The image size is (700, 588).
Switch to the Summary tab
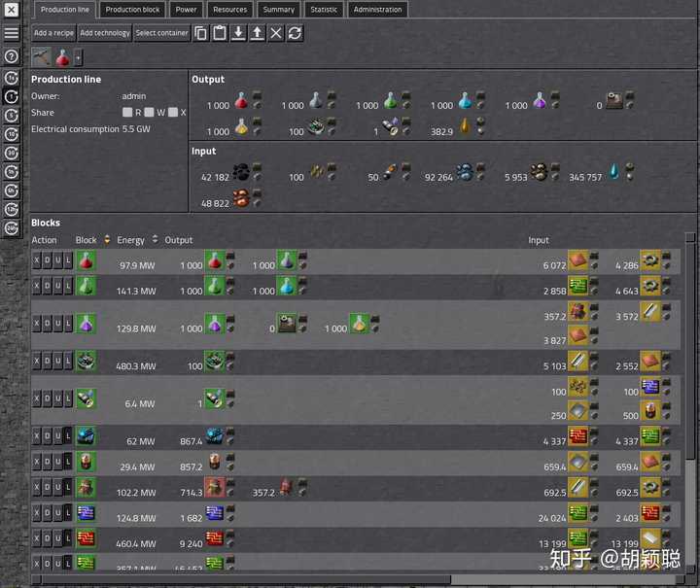[279, 10]
